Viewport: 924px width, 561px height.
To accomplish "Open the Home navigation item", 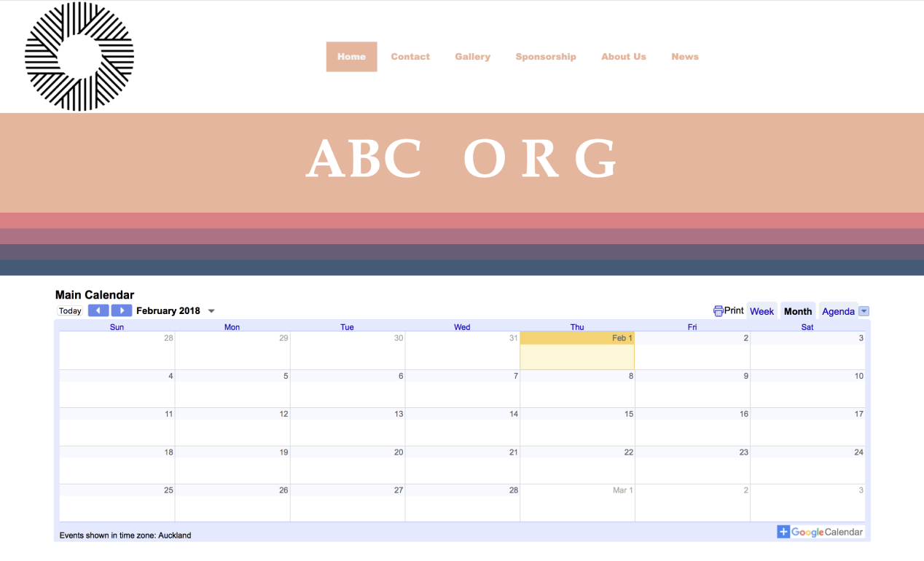I will click(351, 57).
